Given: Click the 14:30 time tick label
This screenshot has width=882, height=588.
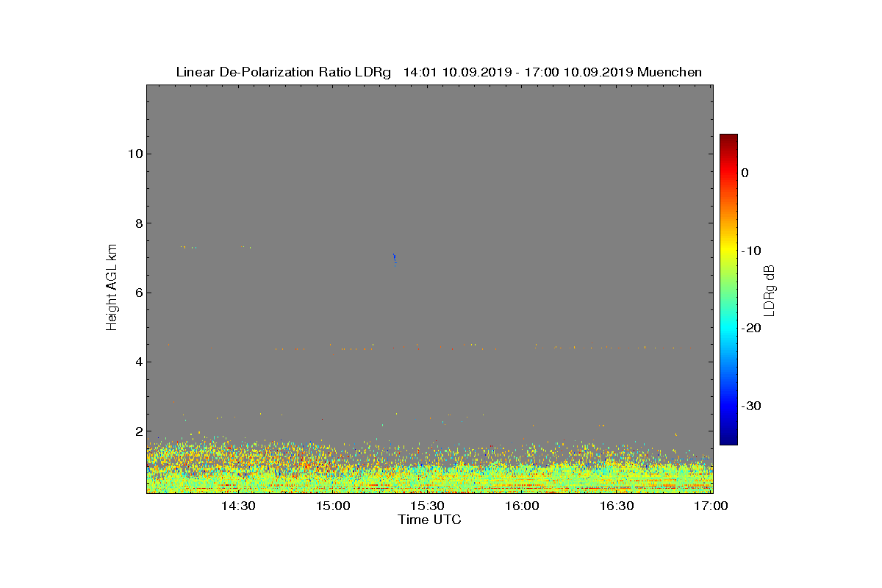Looking at the screenshot, I should tap(238, 506).
